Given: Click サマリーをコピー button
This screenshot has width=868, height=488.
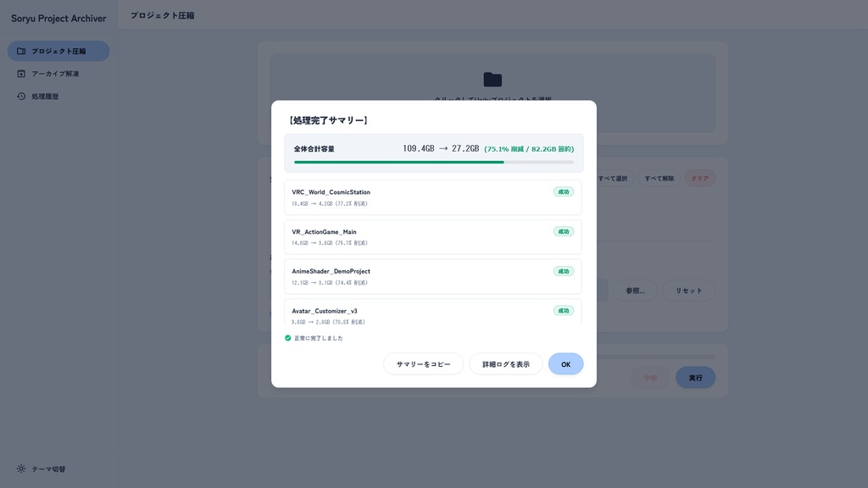Looking at the screenshot, I should click(424, 364).
